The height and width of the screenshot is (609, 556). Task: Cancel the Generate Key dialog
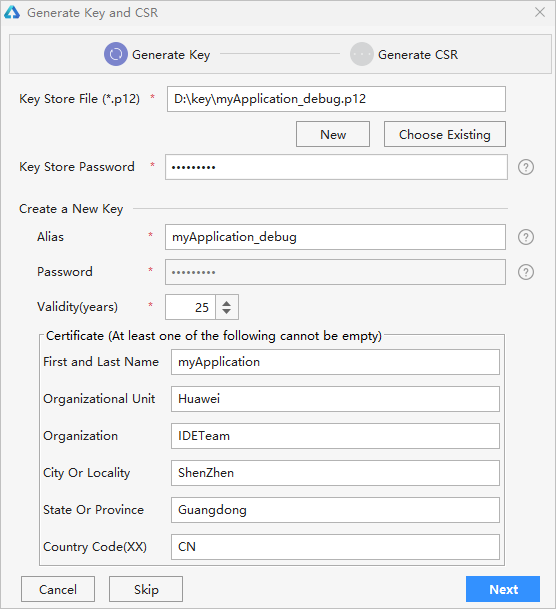[x=58, y=589]
